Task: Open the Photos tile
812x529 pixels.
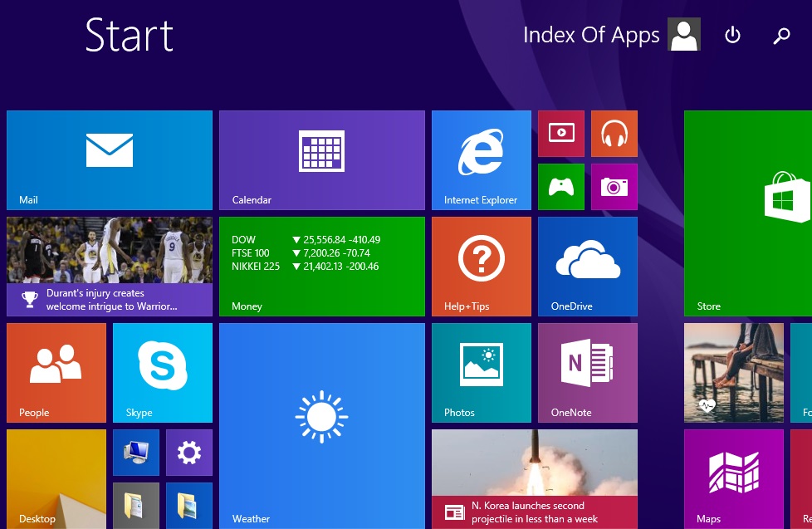Action: click(481, 373)
